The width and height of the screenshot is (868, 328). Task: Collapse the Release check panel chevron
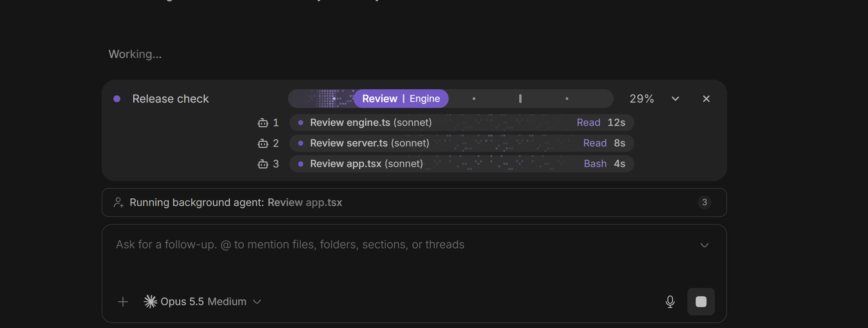pyautogui.click(x=675, y=99)
